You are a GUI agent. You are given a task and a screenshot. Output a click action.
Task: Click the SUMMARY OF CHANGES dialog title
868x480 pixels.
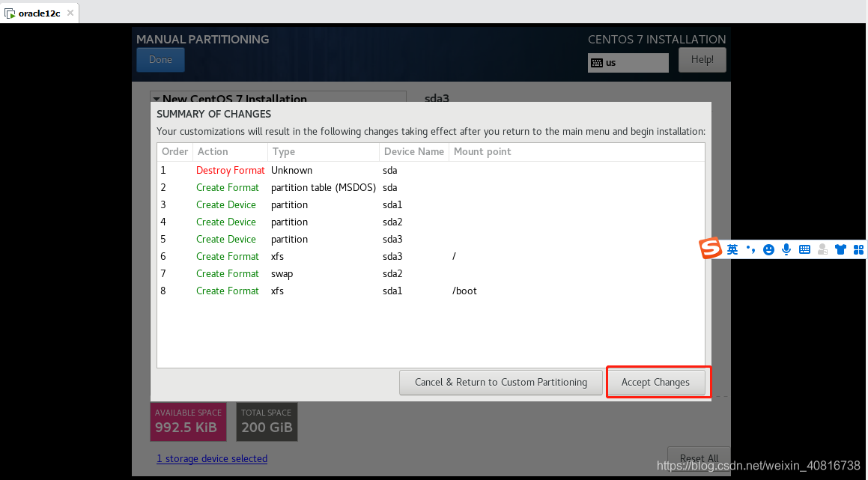point(213,114)
